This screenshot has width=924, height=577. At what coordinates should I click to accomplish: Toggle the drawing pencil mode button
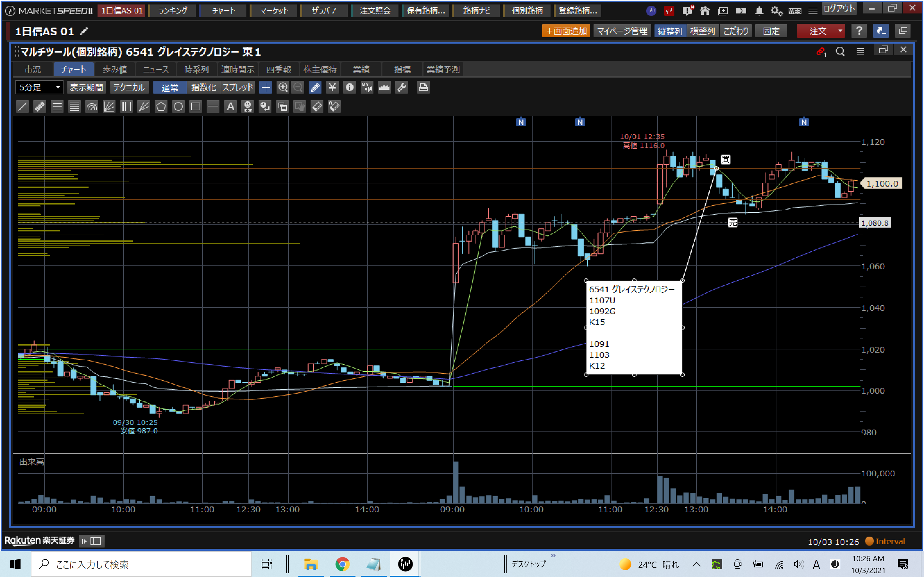tap(315, 88)
